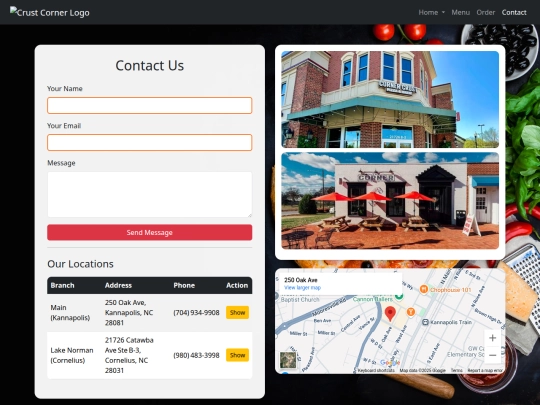Click the Crust Corner Logo
The width and height of the screenshot is (540, 405).
[50, 12]
